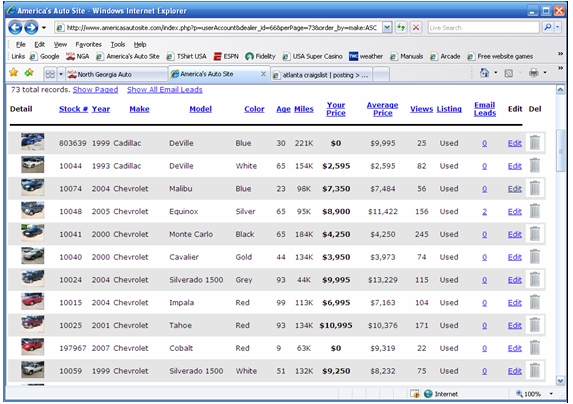Open the zoom level dropdown arrow

point(551,394)
